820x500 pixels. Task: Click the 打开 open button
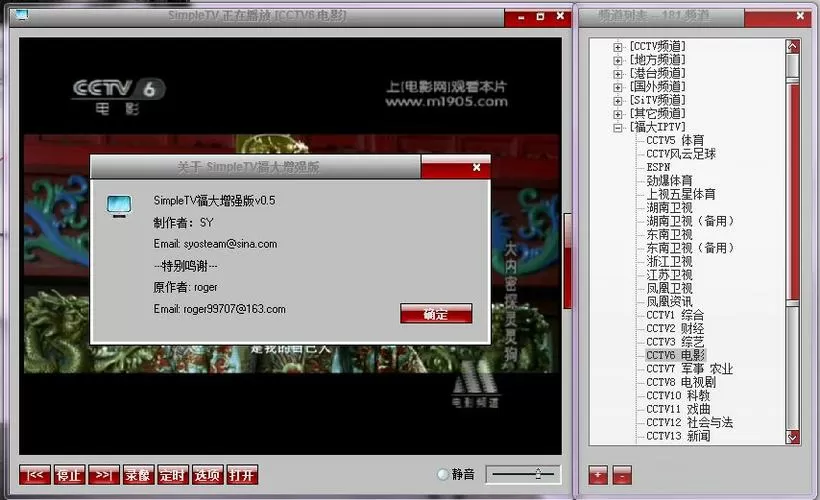(242, 475)
